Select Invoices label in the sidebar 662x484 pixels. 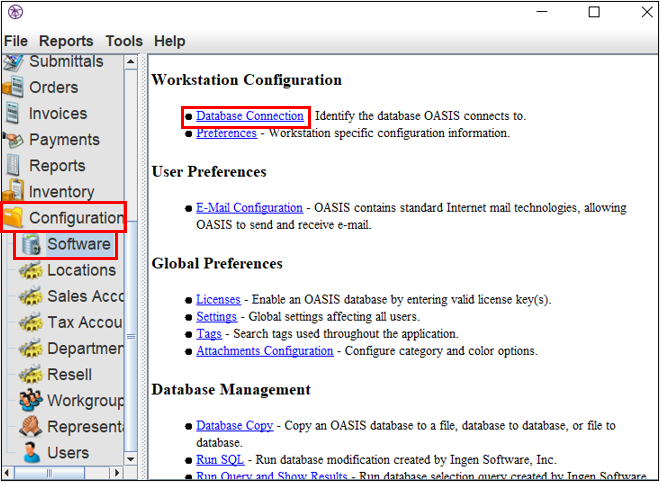[x=58, y=114]
